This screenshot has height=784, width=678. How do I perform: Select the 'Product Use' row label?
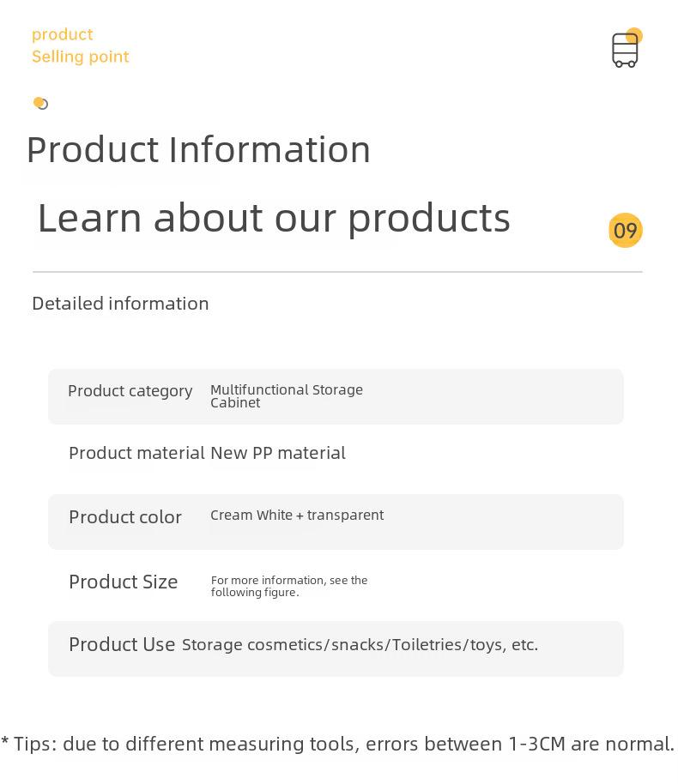pos(122,644)
